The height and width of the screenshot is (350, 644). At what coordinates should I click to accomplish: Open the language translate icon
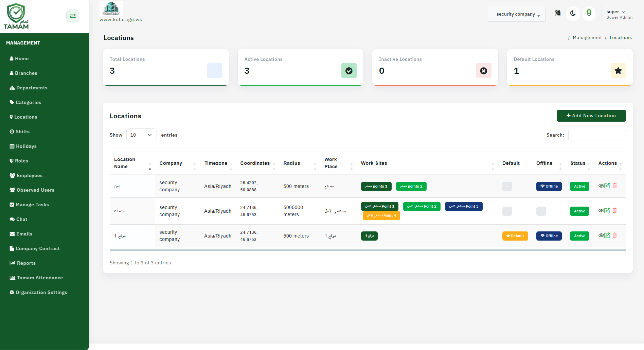coord(557,13)
